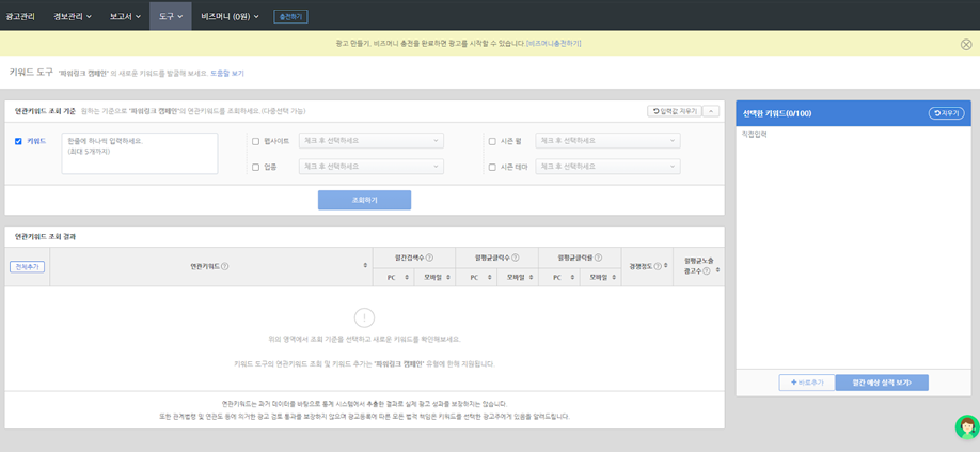980x452 pixels.
Task: Enable the 웹사이트 checkbox
Action: [256, 142]
